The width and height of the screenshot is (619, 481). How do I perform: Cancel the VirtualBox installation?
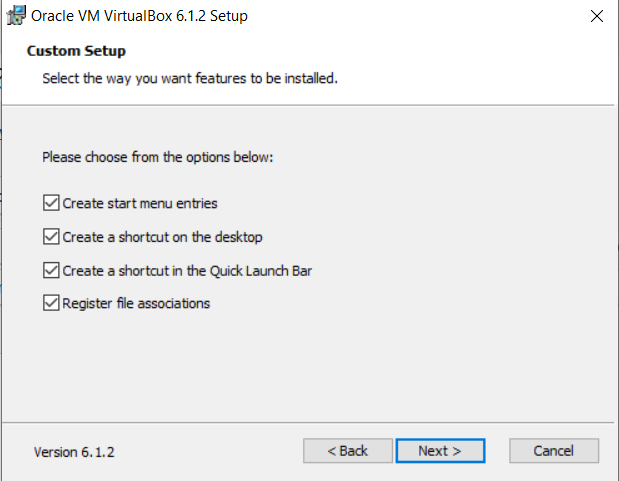(553, 451)
